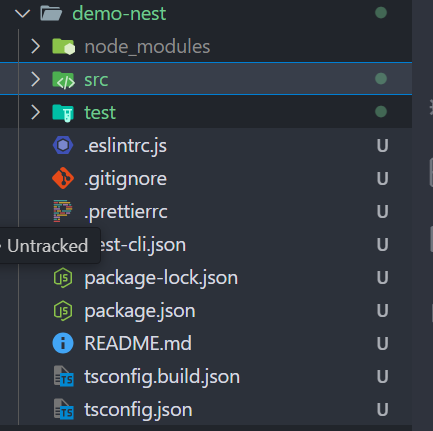
Task: Expand the node_modules folder chevron
Action: (x=36, y=46)
